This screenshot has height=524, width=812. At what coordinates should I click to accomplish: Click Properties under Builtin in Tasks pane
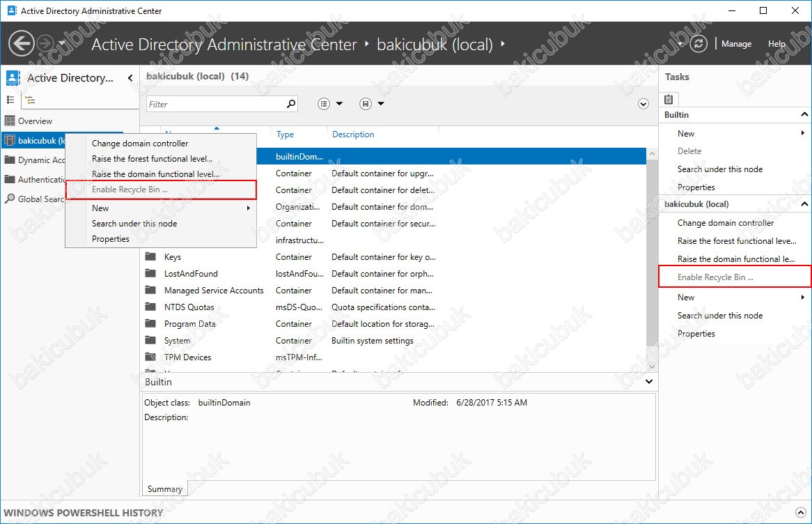696,187
